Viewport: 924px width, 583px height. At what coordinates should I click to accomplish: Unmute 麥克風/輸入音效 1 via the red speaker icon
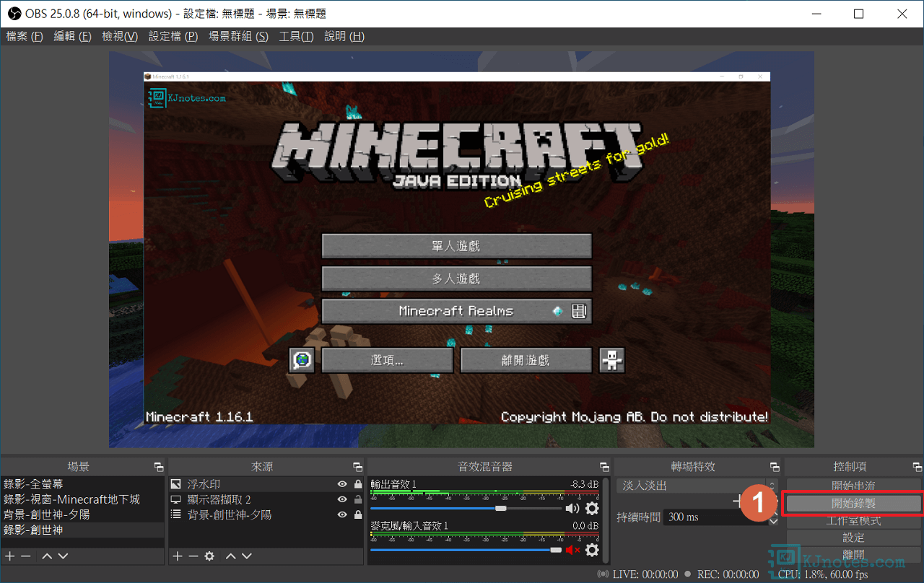point(572,550)
